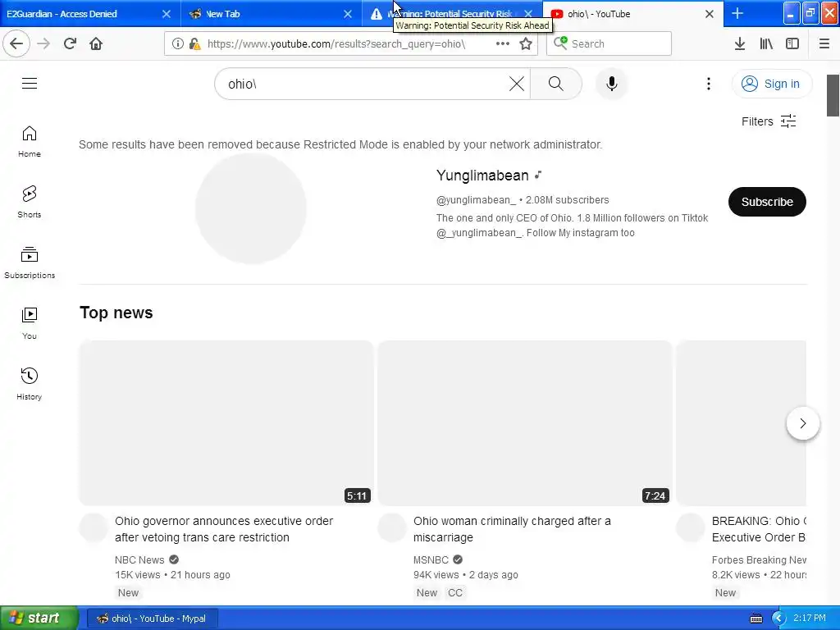Open the MSNBC channel link

click(431, 559)
